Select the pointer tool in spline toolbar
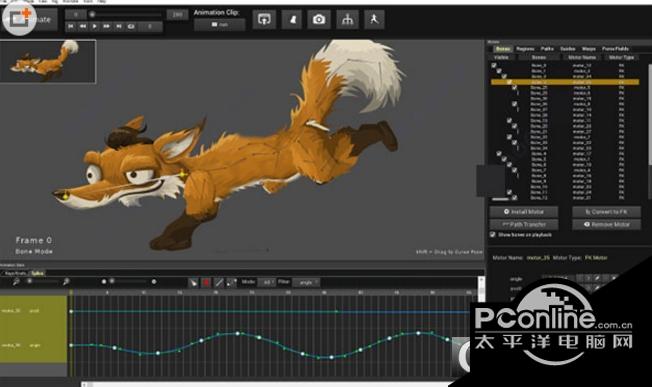This screenshot has height=387, width=652. click(x=193, y=283)
